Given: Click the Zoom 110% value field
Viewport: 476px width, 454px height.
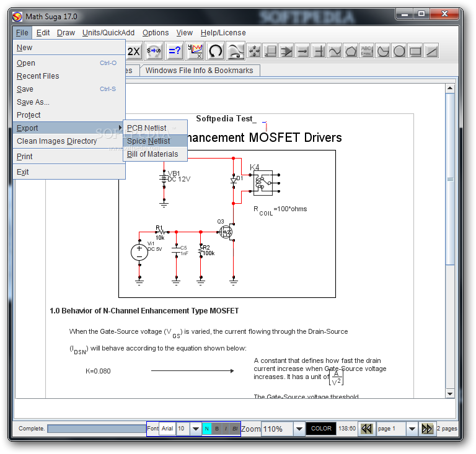Looking at the screenshot, I should point(278,429).
